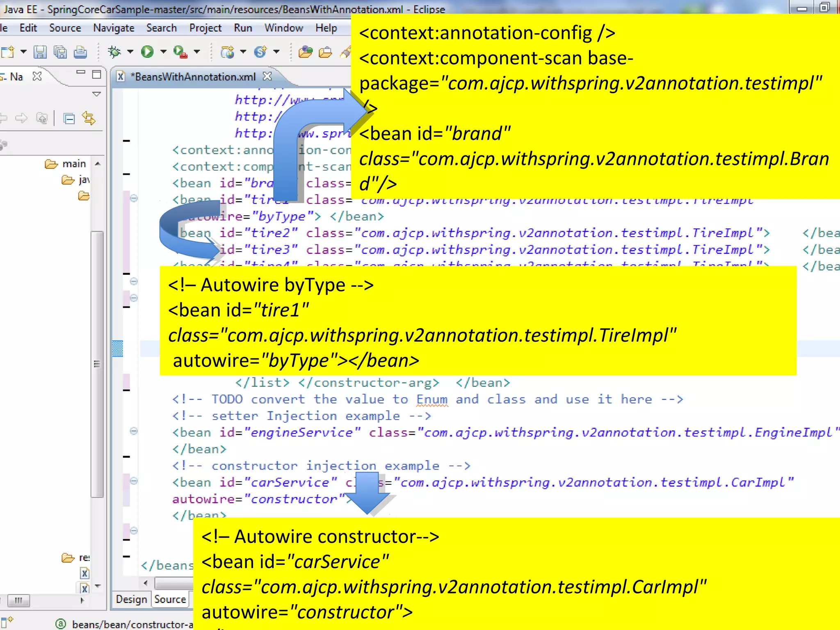The image size is (840, 630).
Task: Collapse the fold marker below carService bean
Action: coord(134,530)
